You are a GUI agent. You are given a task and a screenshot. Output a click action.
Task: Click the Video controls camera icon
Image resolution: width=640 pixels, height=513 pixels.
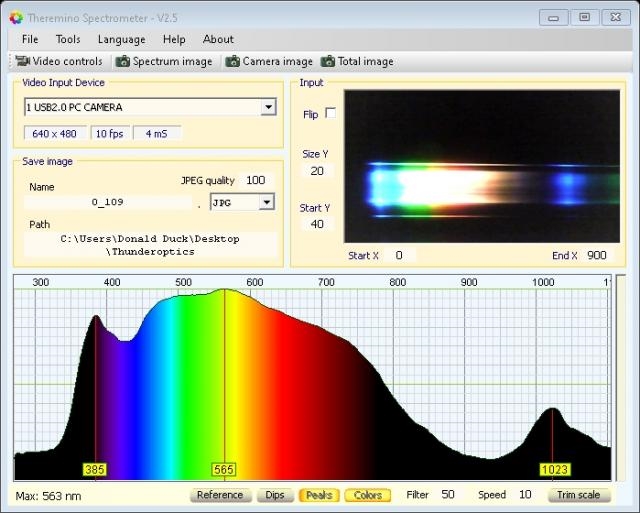pos(22,62)
